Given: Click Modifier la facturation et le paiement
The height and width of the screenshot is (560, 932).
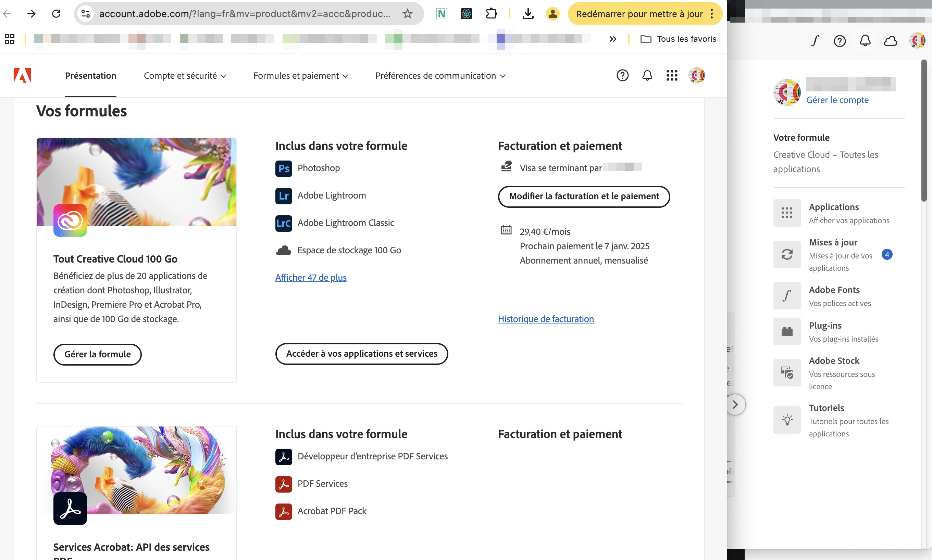Looking at the screenshot, I should coord(584,196).
